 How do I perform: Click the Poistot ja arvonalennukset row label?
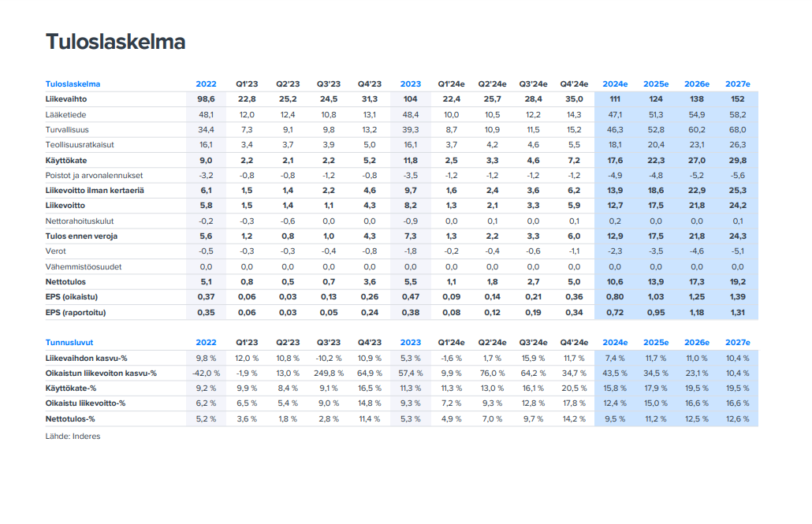94,175
